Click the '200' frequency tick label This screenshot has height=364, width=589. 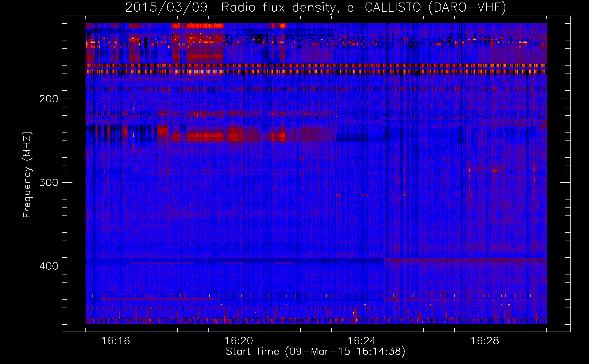click(x=49, y=99)
